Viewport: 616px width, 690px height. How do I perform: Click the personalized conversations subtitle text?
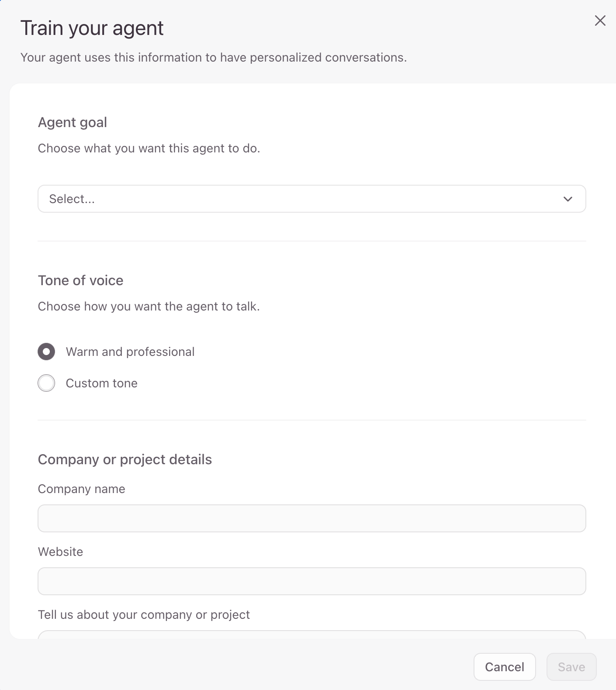click(213, 57)
